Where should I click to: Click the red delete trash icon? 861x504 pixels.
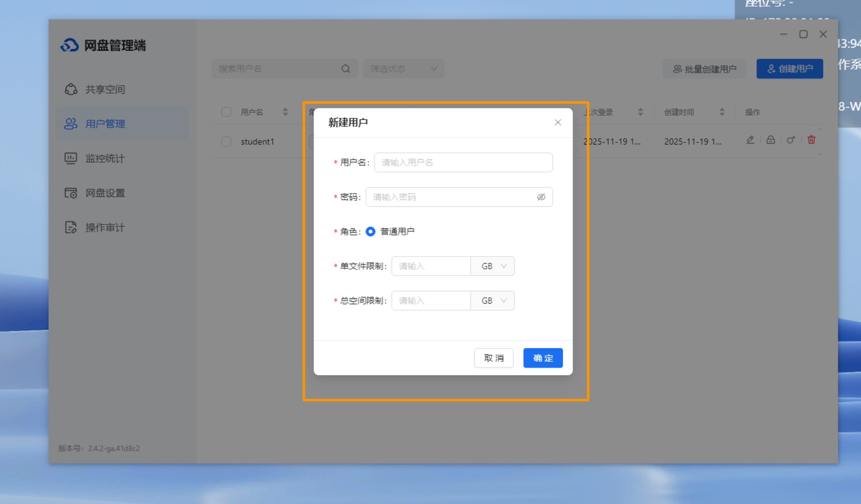(811, 140)
